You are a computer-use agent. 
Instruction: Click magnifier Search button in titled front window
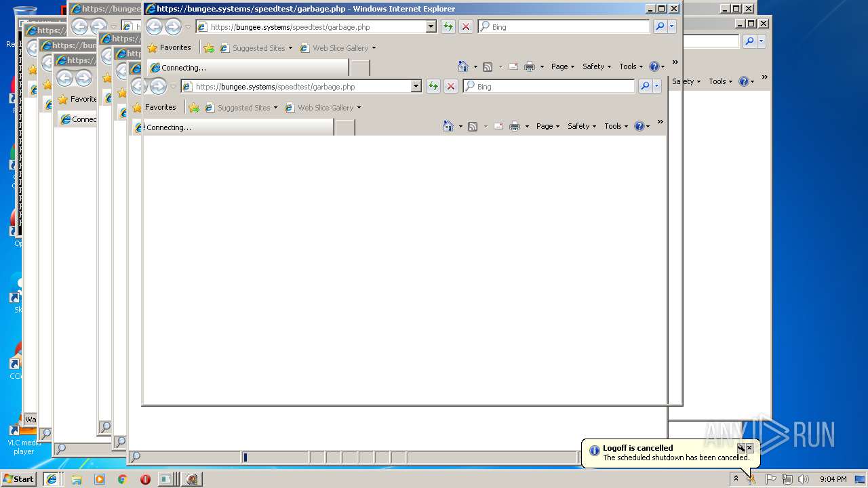660,27
